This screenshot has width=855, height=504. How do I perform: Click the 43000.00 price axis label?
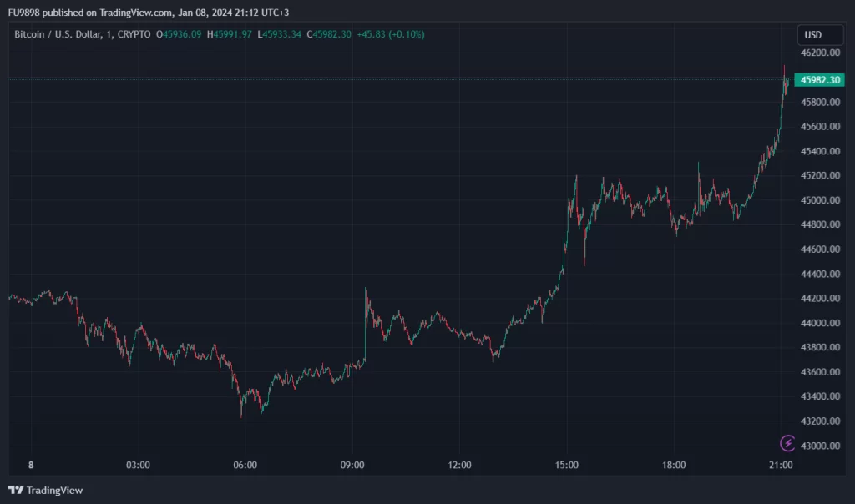click(818, 446)
